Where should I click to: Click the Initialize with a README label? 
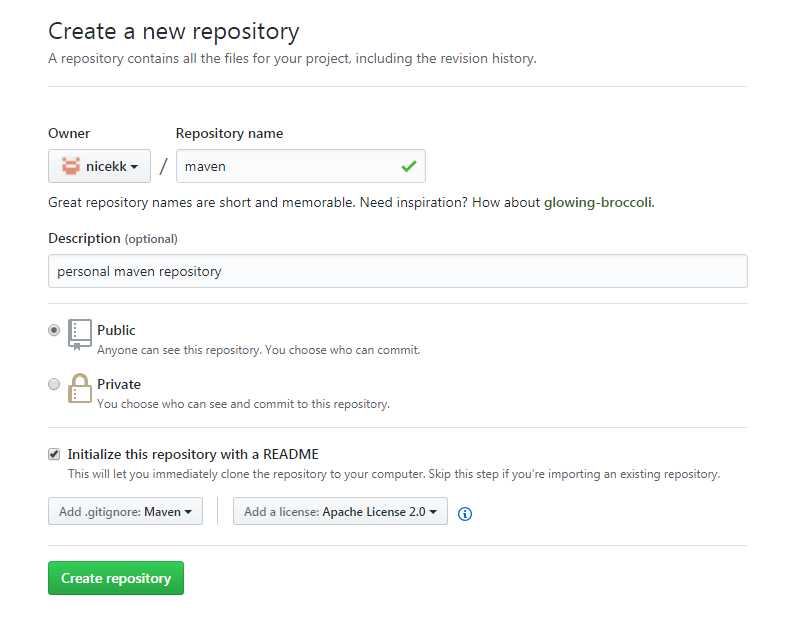[193, 454]
